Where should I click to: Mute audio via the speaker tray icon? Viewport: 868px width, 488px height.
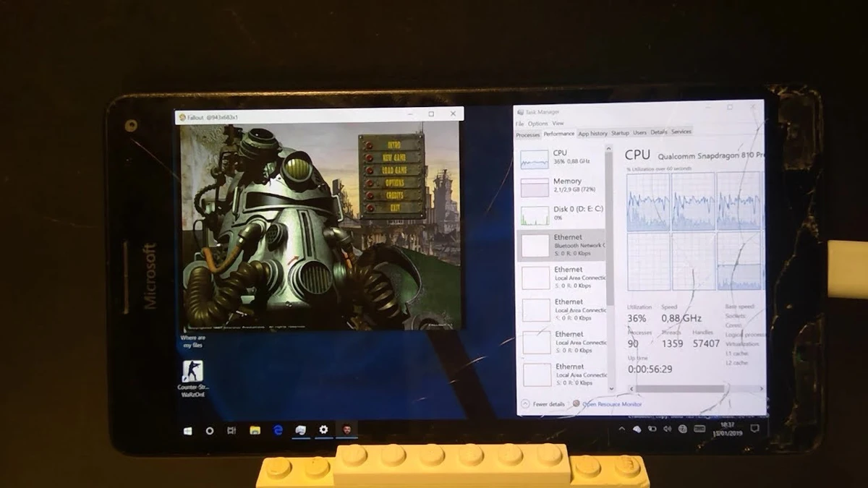tap(667, 428)
